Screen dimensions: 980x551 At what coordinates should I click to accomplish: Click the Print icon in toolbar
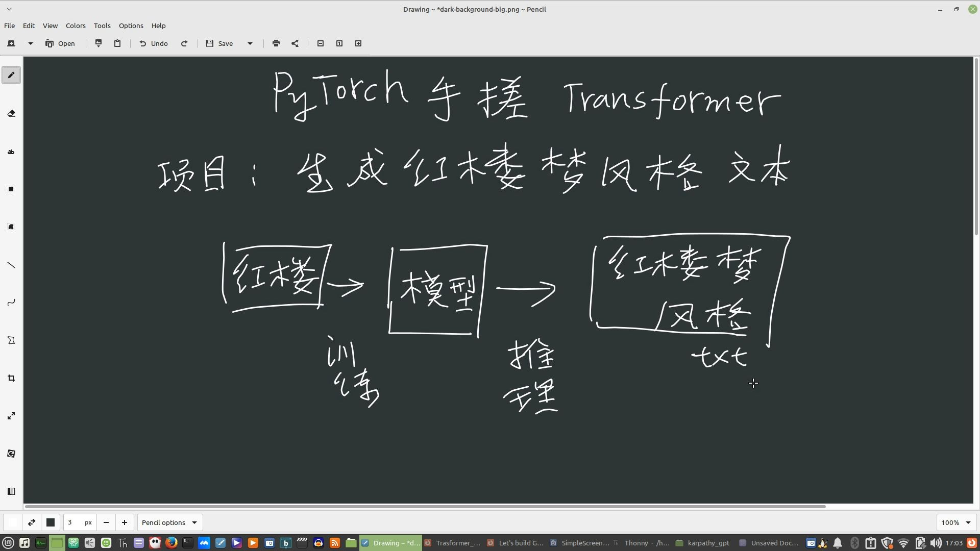276,43
